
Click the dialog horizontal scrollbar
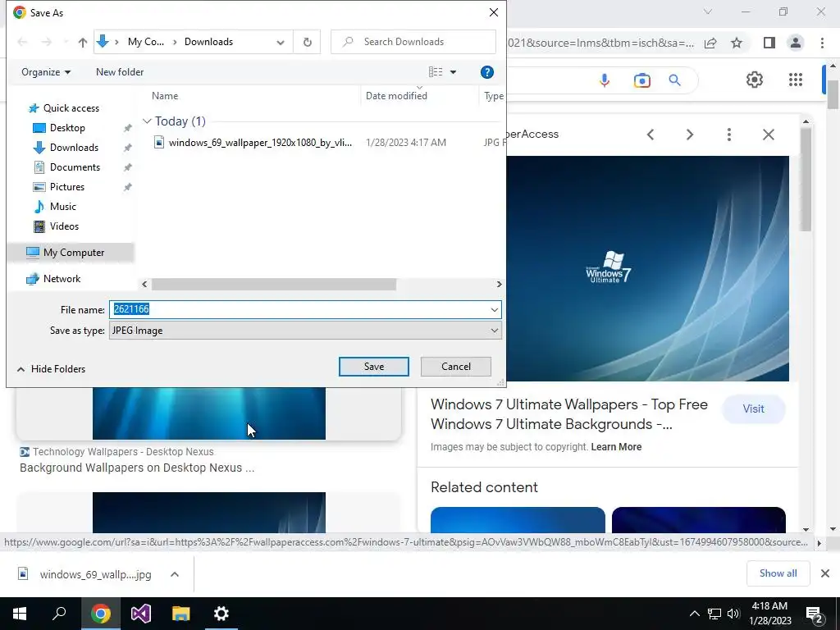(x=274, y=284)
